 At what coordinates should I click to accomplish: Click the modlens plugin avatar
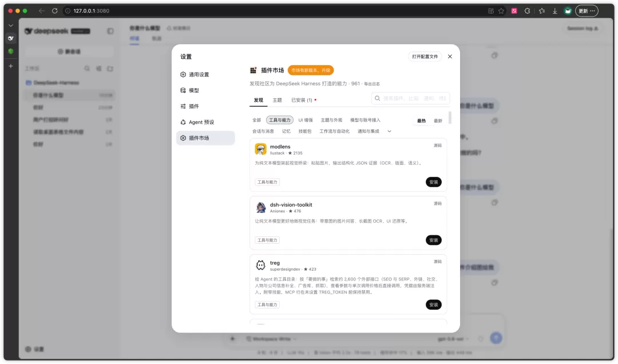click(x=260, y=149)
